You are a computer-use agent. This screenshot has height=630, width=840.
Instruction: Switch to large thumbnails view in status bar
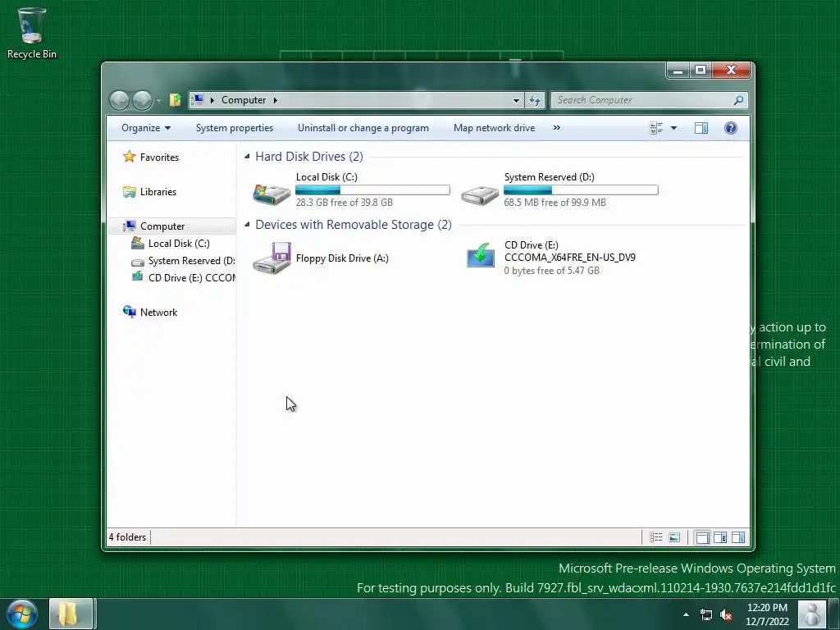point(674,537)
